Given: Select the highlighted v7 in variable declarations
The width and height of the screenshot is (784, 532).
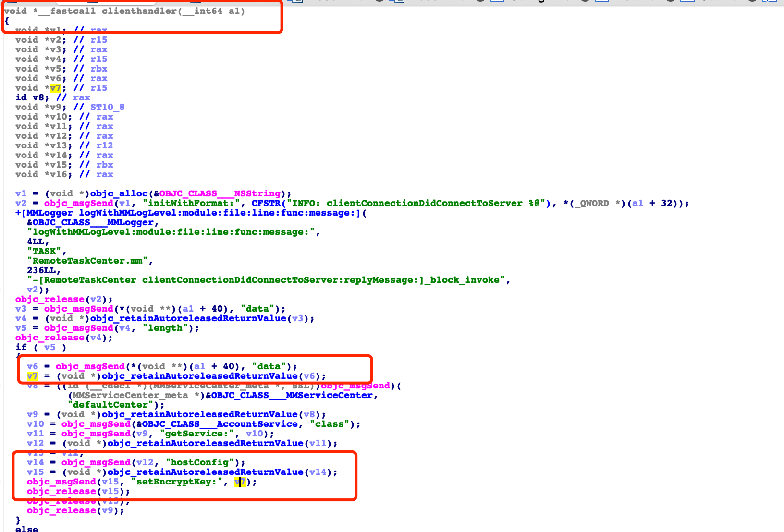Looking at the screenshot, I should pyautogui.click(x=55, y=88).
